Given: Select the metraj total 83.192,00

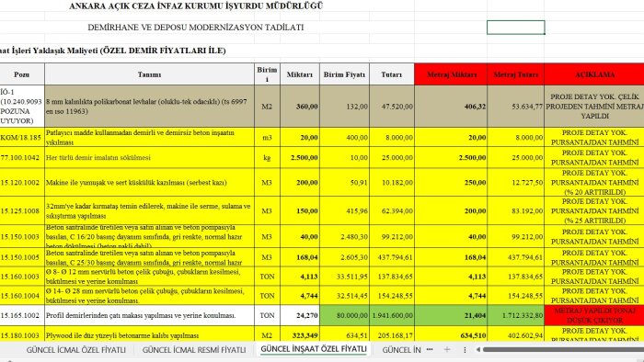Looking at the screenshot, I should (516, 210).
